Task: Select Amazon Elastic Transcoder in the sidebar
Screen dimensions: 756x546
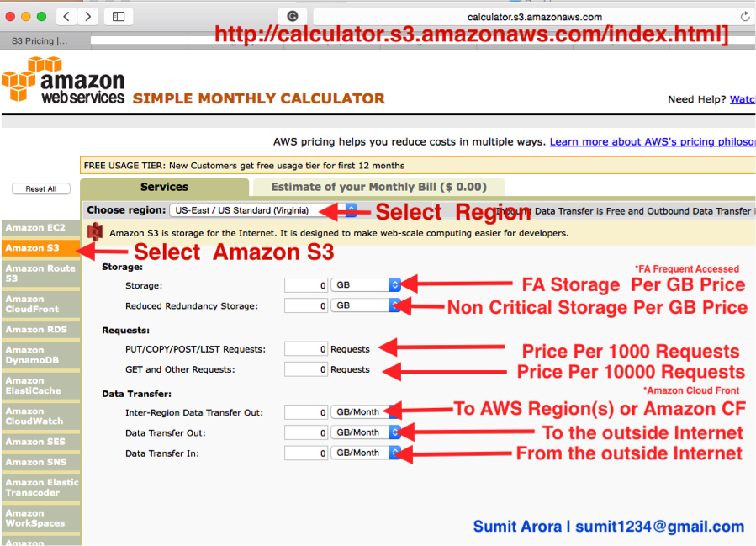Action: (41, 487)
